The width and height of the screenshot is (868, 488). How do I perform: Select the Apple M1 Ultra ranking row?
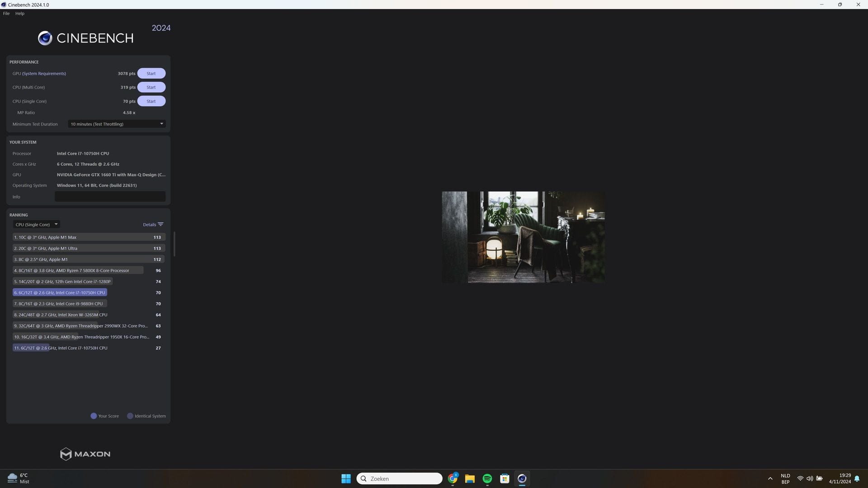89,248
